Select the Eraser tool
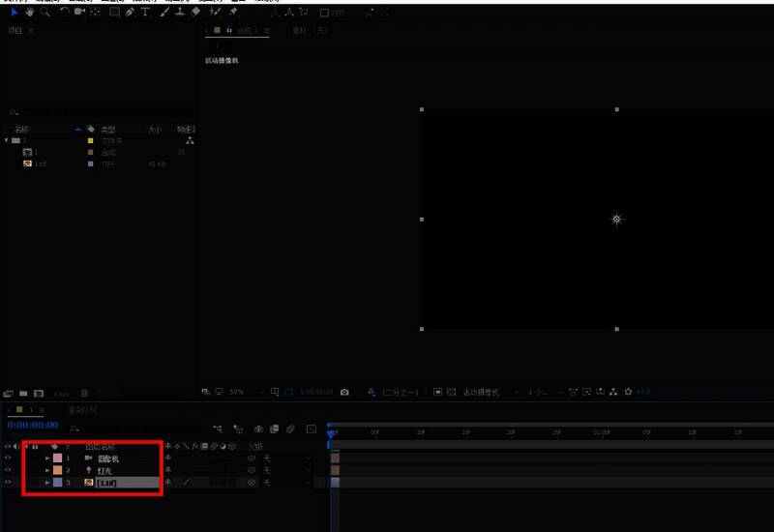This screenshot has height=532, width=774. point(195,12)
